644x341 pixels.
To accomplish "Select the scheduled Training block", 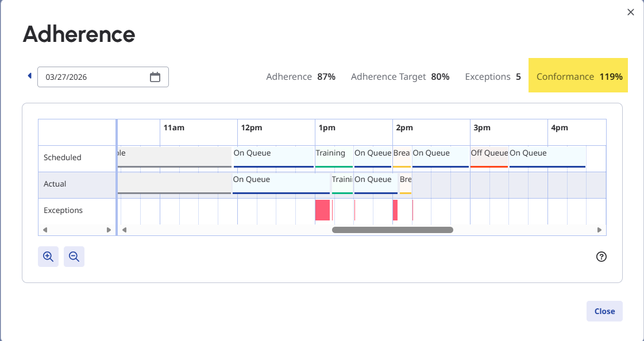I will point(334,157).
